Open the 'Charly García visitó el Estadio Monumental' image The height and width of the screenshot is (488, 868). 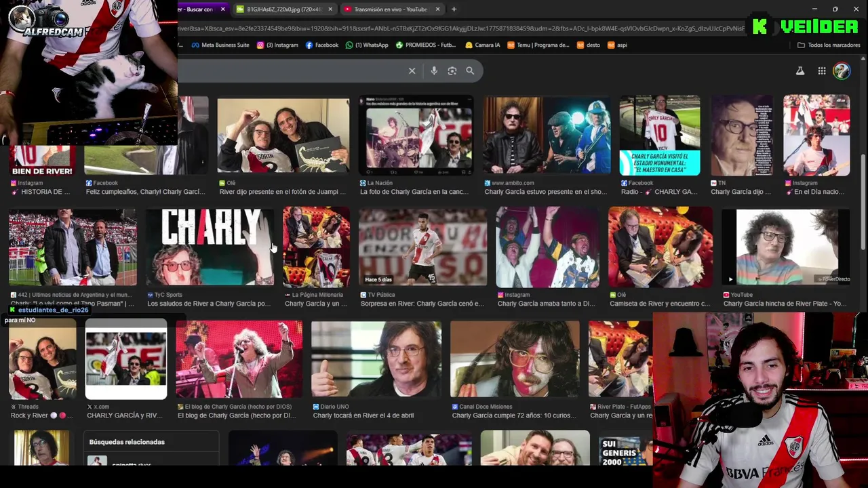(x=660, y=136)
